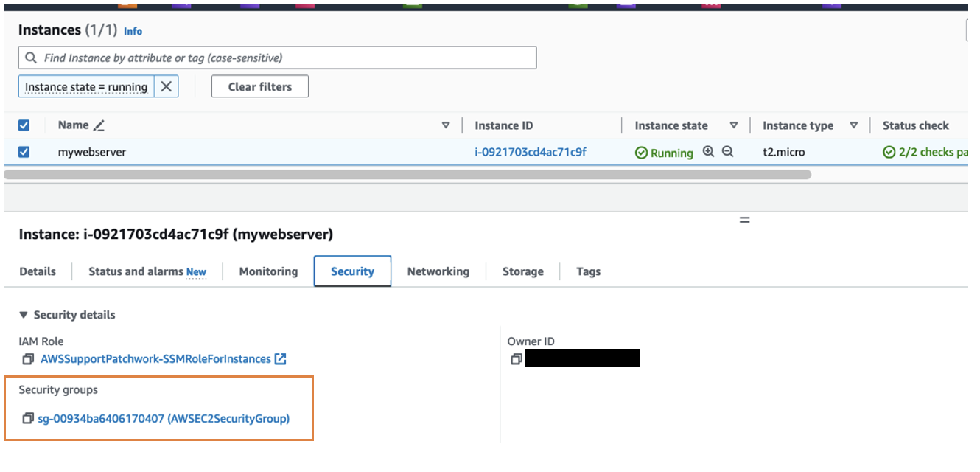This screenshot has height=472, width=980.
Task: Click the green checkmark beside 2/2 checks
Action: pyautogui.click(x=889, y=152)
